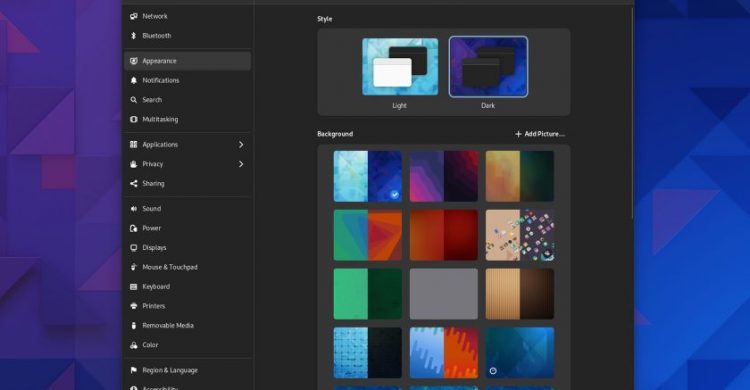
Task: Select the Light style option
Action: click(400, 67)
